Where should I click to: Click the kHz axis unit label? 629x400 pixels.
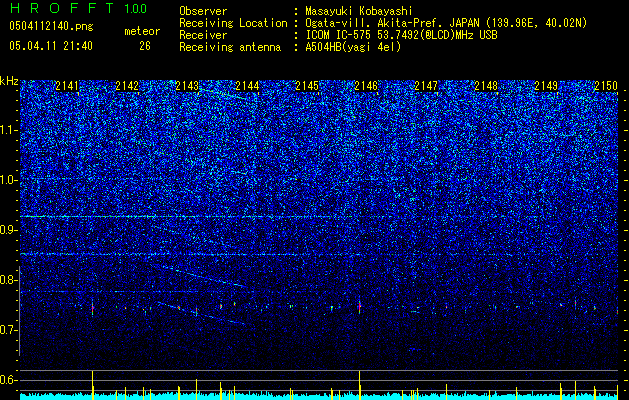9,81
